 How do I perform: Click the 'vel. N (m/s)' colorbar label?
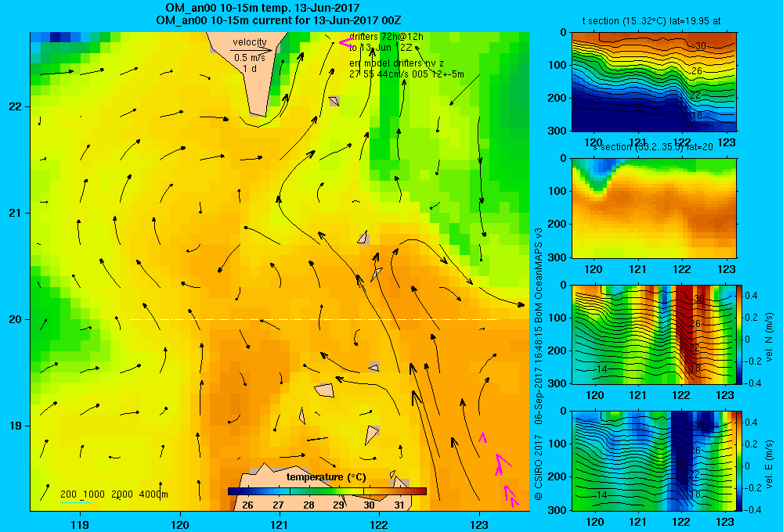(x=770, y=337)
